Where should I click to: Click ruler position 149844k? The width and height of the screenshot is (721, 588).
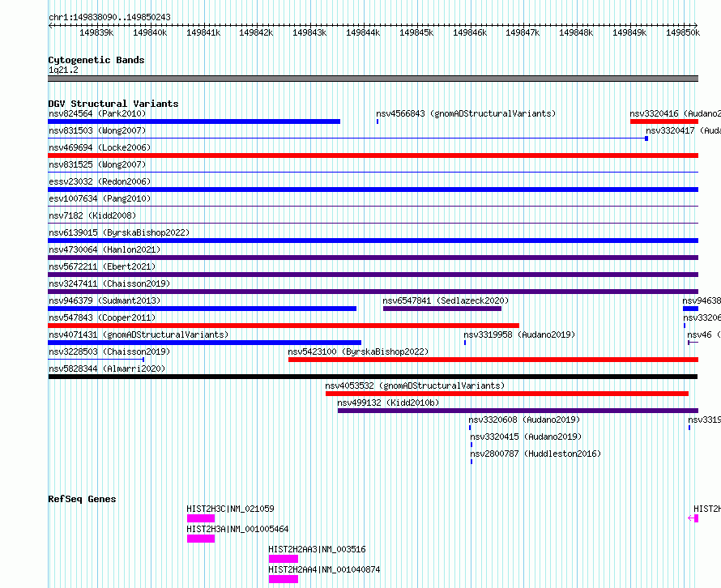[363, 32]
